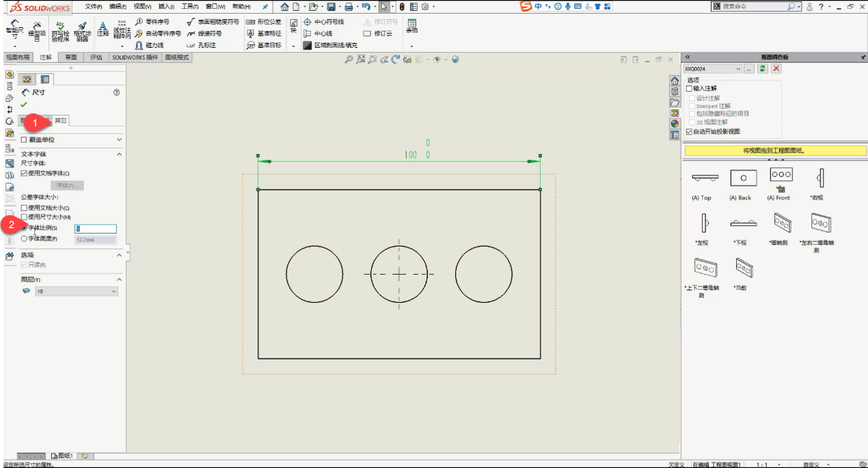Insert a Centerline (中心线)

(x=318, y=33)
